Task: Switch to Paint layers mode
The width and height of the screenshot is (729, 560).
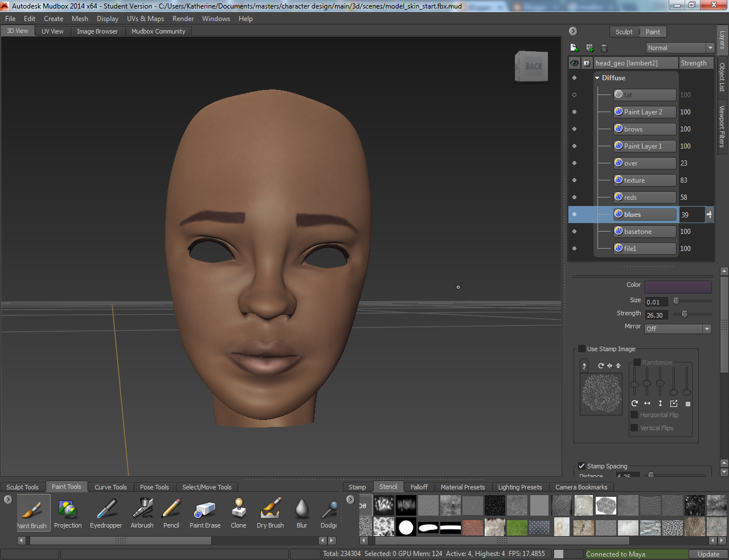Action: (653, 32)
